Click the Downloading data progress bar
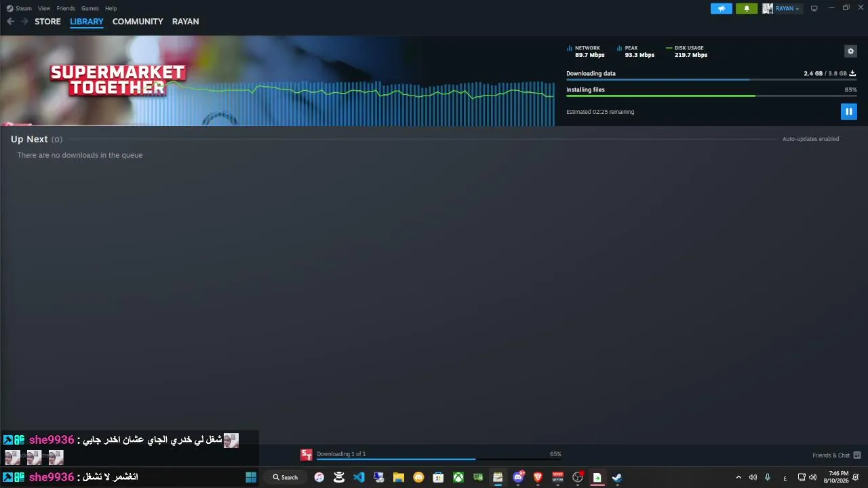Screen dimensions: 868x488 (711, 80)
